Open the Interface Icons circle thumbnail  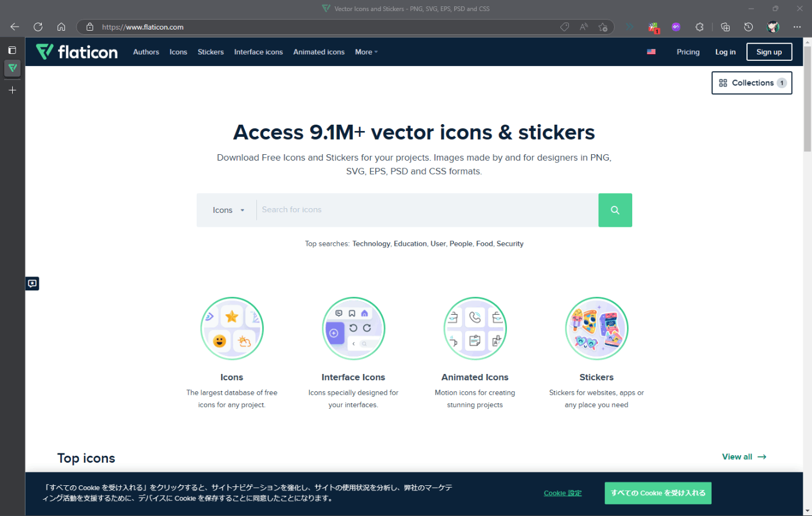coord(353,329)
